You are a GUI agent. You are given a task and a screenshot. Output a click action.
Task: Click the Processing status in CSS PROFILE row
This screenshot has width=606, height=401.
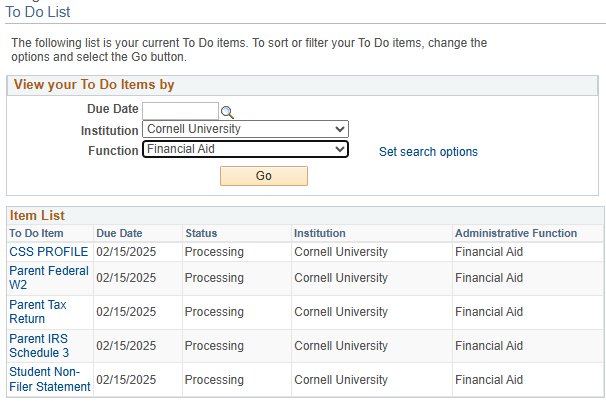point(214,251)
